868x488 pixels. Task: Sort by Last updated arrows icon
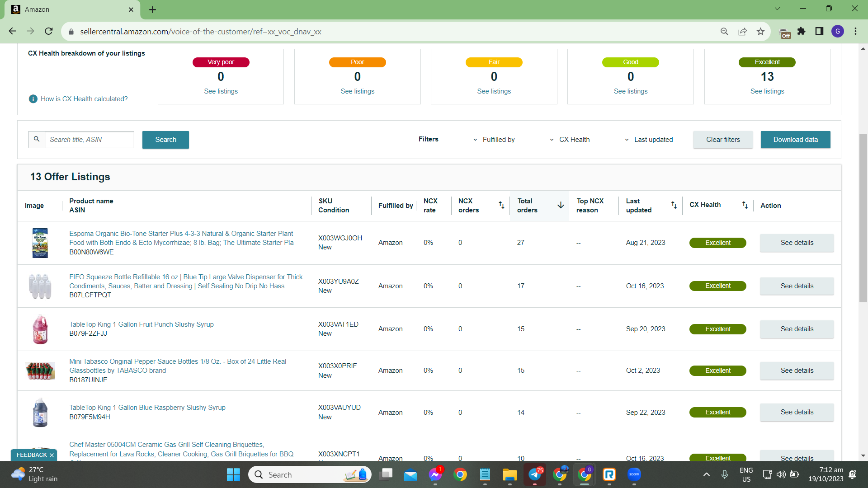click(674, 205)
